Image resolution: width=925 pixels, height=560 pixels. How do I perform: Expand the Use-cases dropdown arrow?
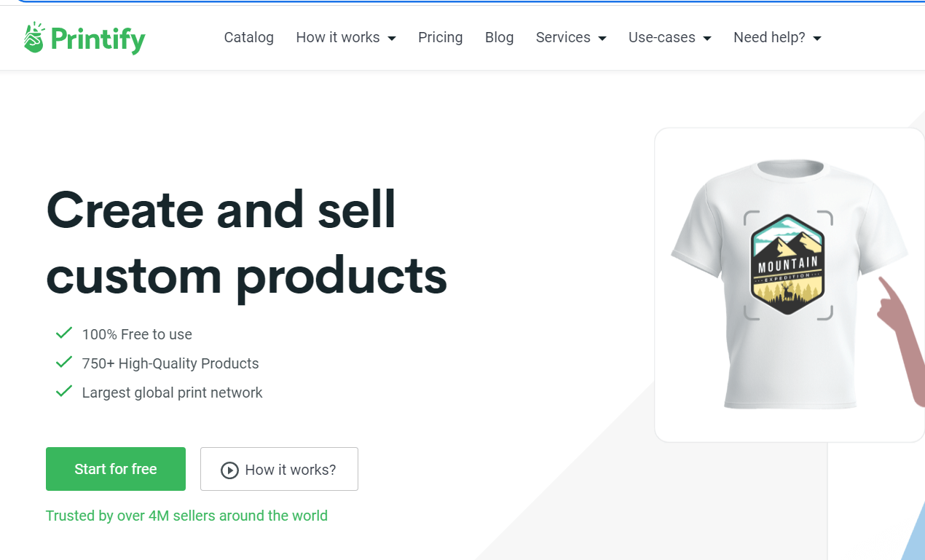(707, 38)
